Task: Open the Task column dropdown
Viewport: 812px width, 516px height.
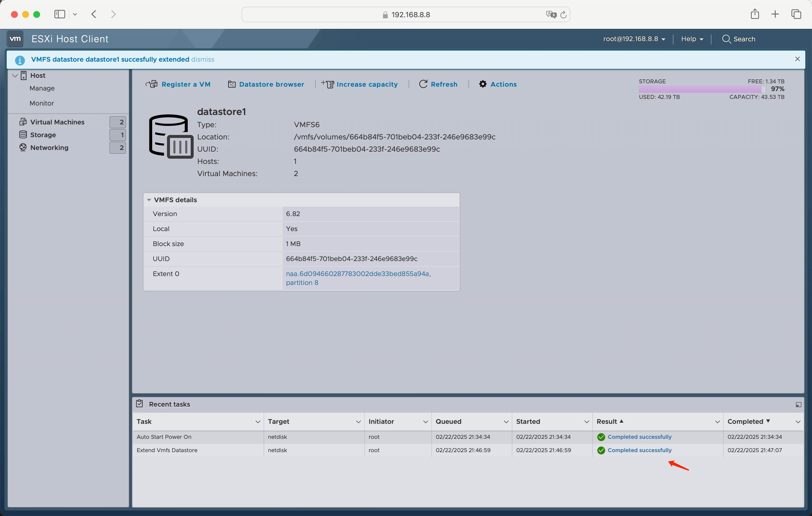Action: [258, 422]
